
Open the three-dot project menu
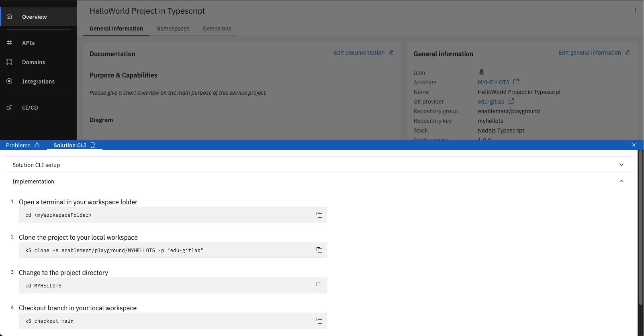coord(636,10)
